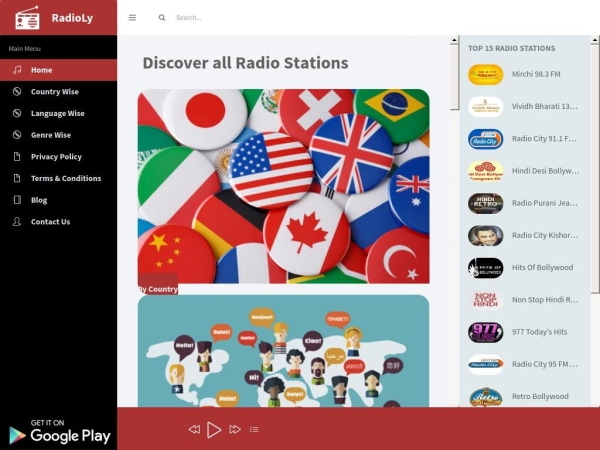This screenshot has height=450, width=600.
Task: Open Radio Purani Jeans Hindi Retro logo
Action: click(486, 203)
